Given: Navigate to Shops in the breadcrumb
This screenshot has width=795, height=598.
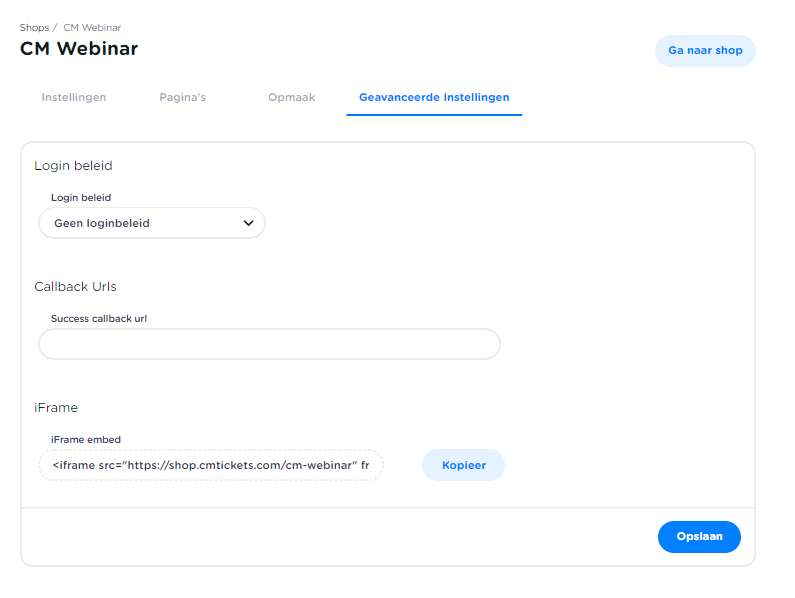Looking at the screenshot, I should (34, 27).
